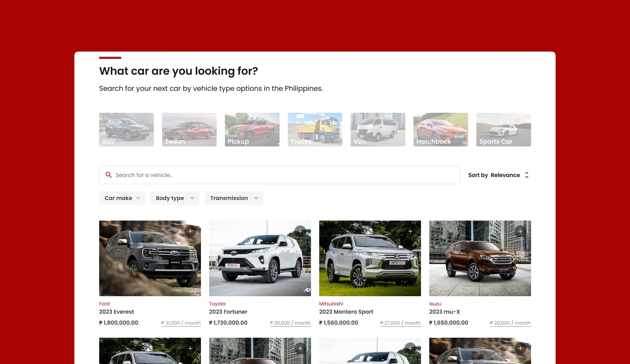Open the Toyota Fortuner photo

click(260, 258)
